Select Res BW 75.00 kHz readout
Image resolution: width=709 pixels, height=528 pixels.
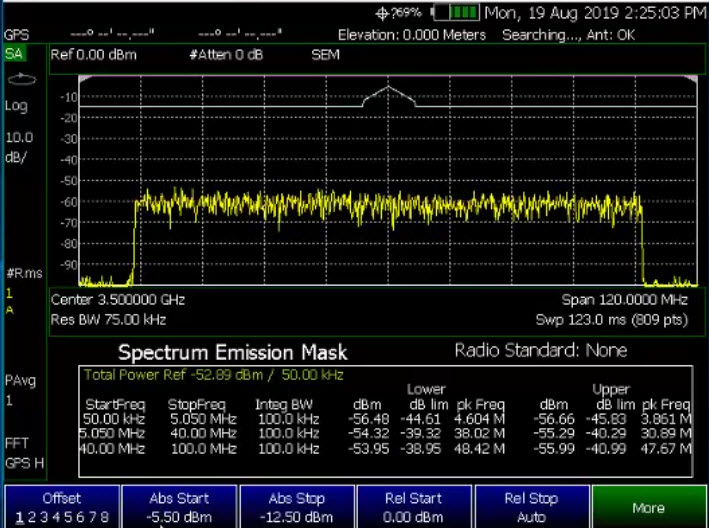pos(108,320)
